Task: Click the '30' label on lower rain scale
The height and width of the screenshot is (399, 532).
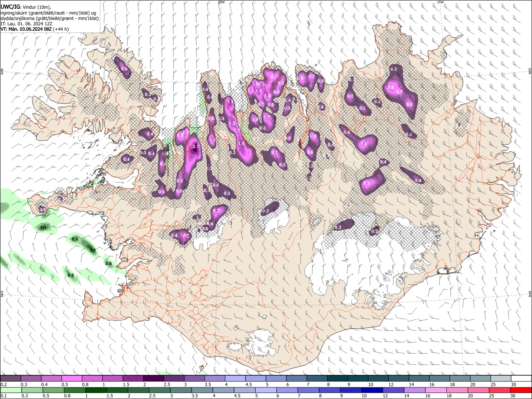Action: [x=514, y=396]
